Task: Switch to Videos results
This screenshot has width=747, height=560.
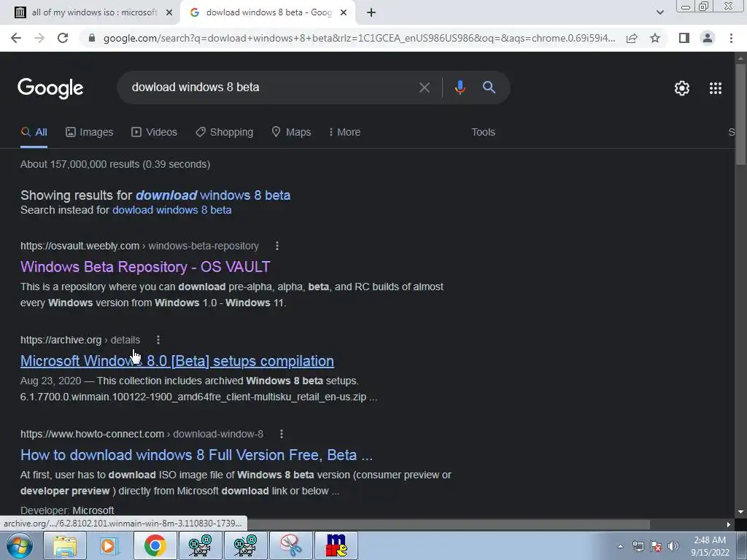Action: pyautogui.click(x=154, y=132)
